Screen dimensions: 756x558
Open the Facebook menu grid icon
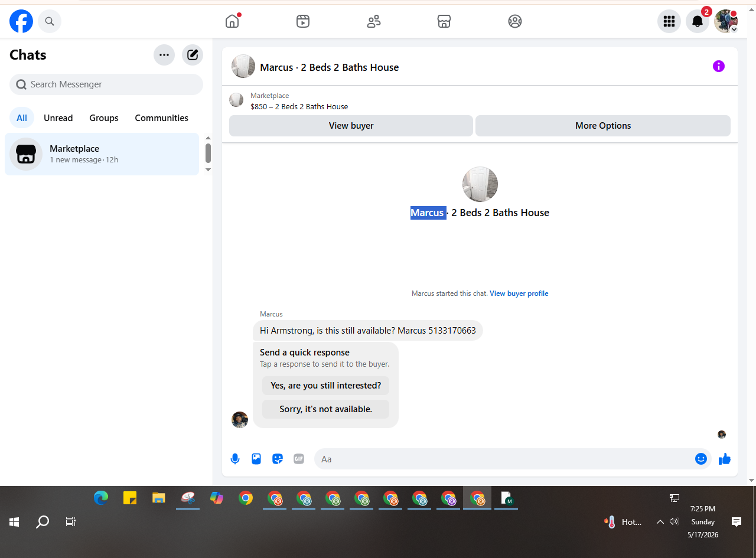669,21
